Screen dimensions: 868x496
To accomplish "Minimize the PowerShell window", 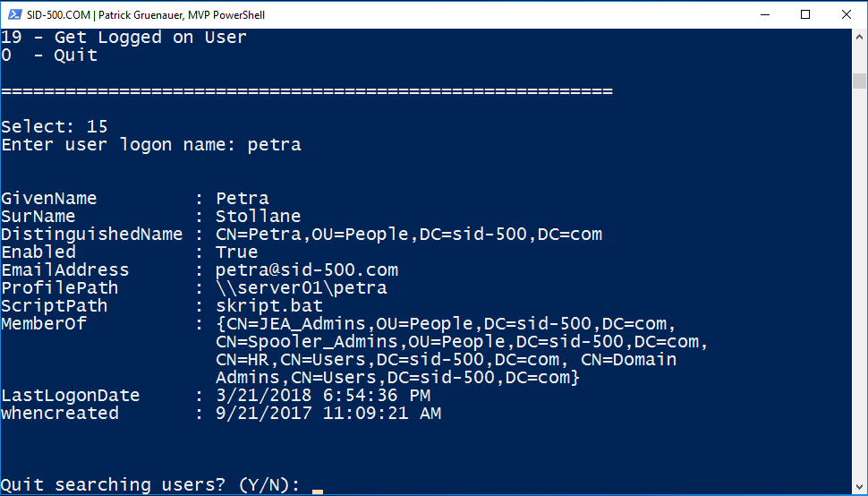I will pyautogui.click(x=766, y=15).
